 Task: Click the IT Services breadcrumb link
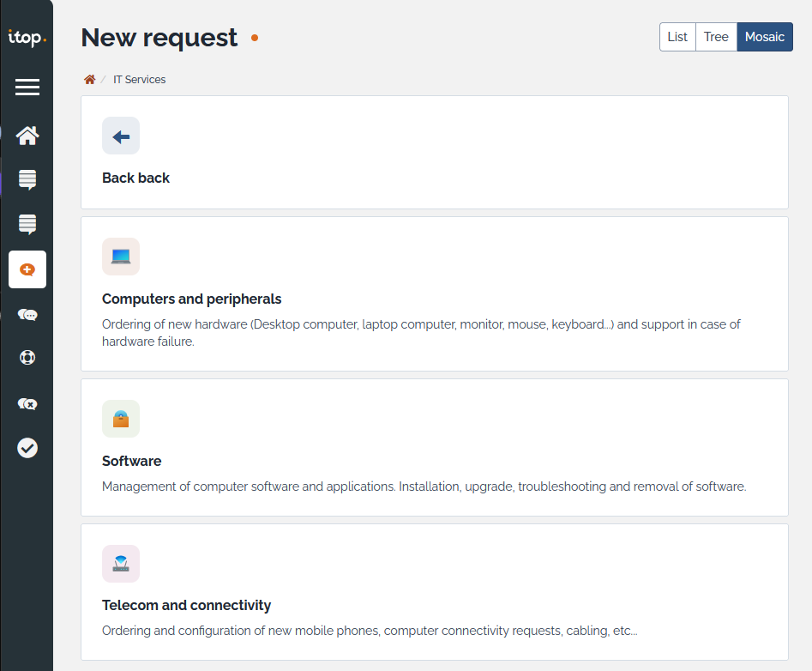pos(139,80)
